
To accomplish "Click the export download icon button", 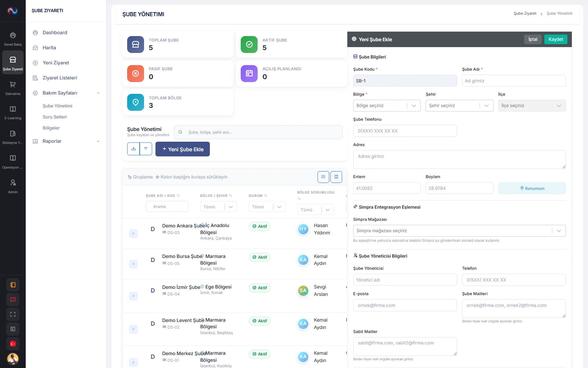I will coord(133,149).
